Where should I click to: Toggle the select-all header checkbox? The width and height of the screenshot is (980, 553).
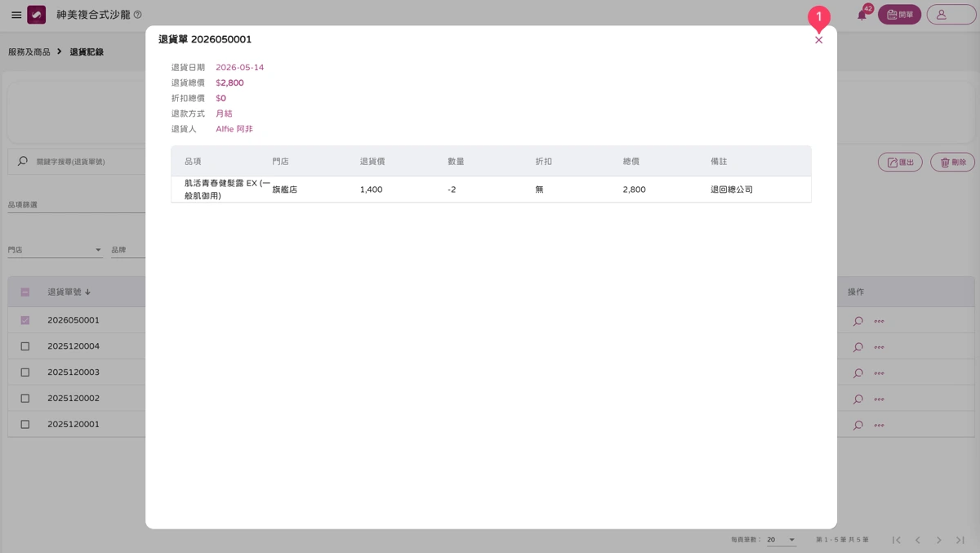pos(25,292)
